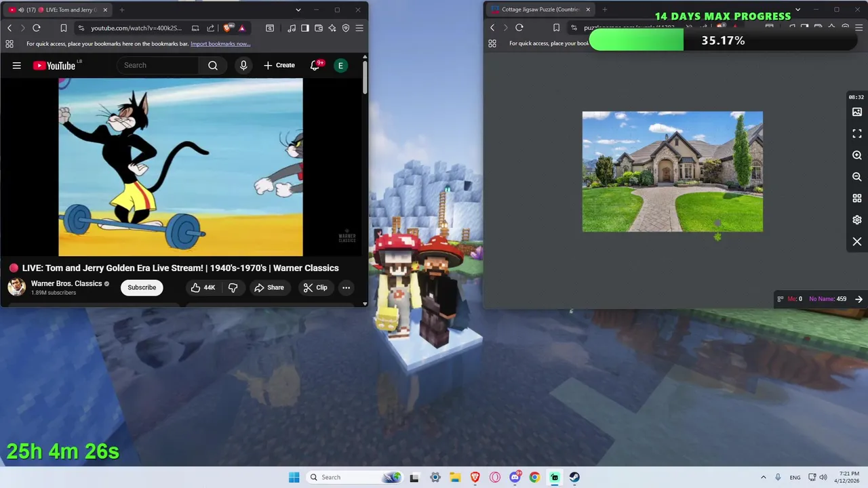Zoom out of the puzzle
The height and width of the screenshot is (488, 868).
tap(857, 177)
